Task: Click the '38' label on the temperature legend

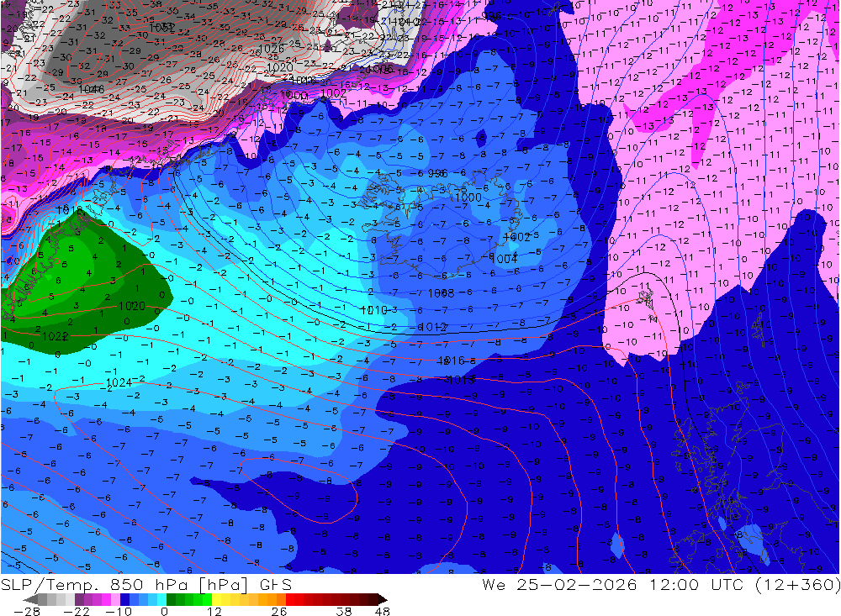Action: coord(344,611)
